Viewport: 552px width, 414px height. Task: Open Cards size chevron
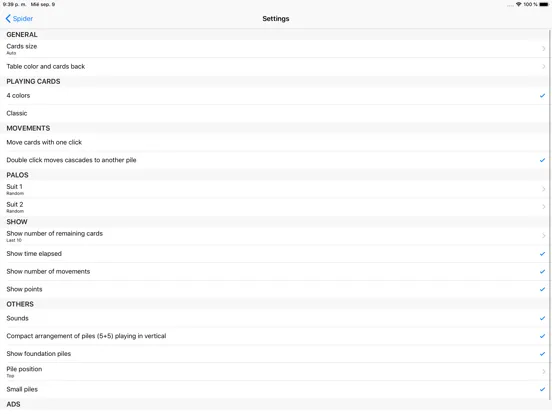(x=544, y=49)
